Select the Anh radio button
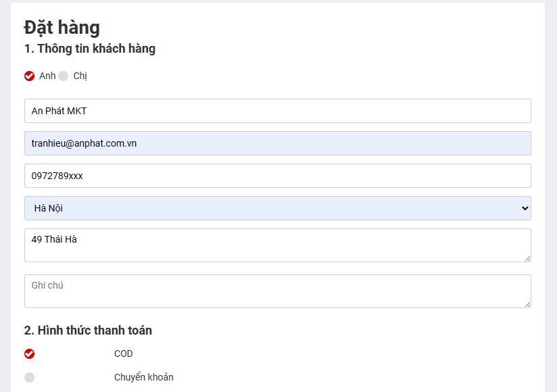 [x=30, y=76]
